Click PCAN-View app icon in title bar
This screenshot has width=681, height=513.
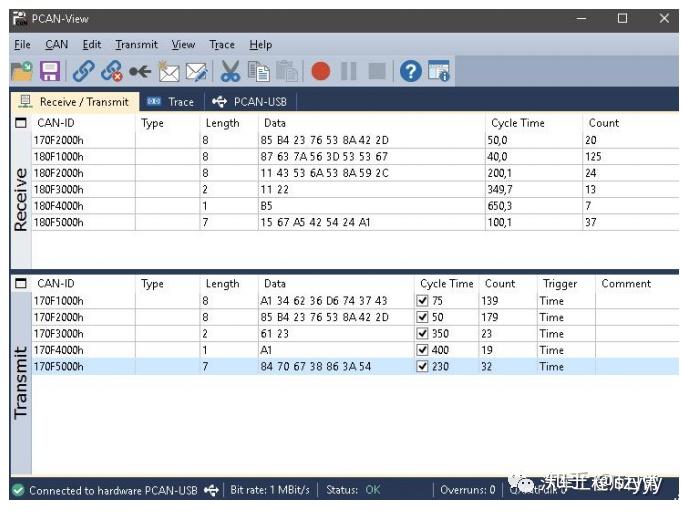pos(20,19)
